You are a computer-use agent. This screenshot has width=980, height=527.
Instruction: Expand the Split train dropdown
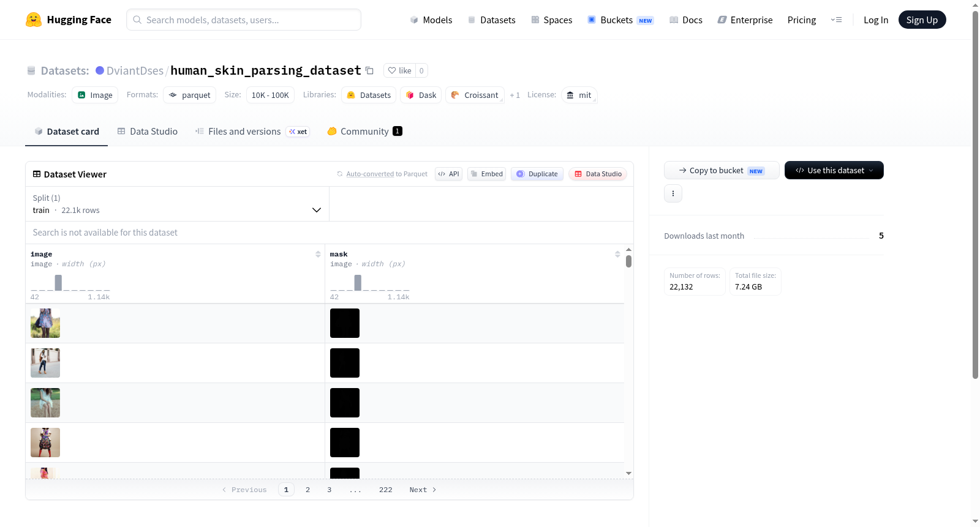pos(177,204)
